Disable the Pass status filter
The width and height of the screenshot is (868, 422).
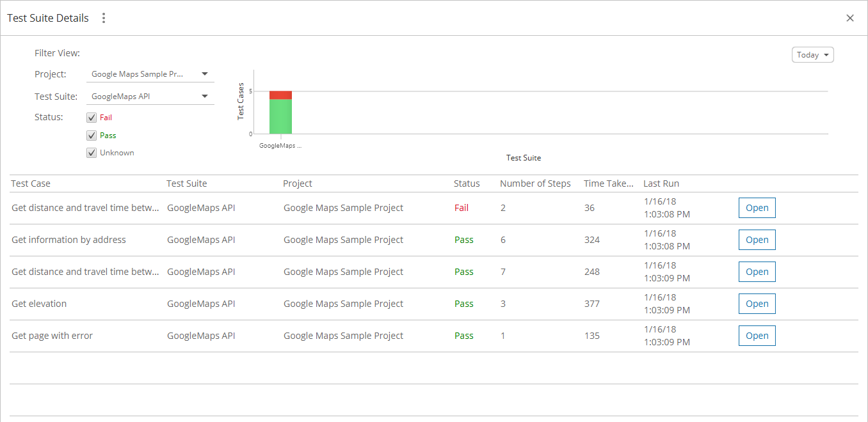[x=92, y=135]
